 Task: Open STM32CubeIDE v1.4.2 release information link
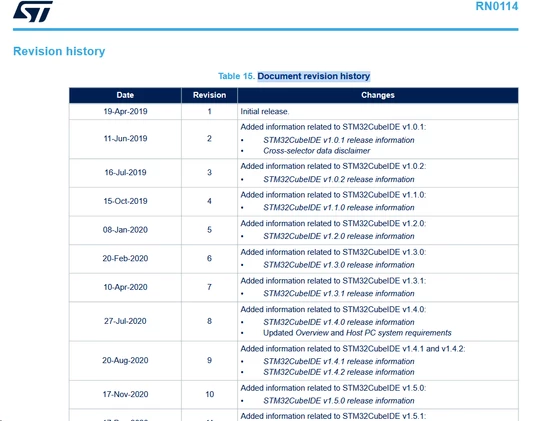[338, 372]
